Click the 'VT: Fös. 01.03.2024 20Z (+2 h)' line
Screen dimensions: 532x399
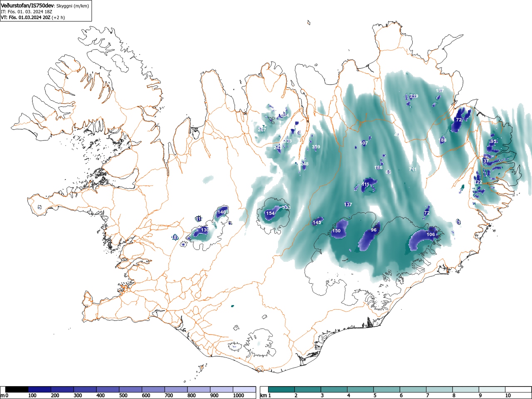coord(33,17)
